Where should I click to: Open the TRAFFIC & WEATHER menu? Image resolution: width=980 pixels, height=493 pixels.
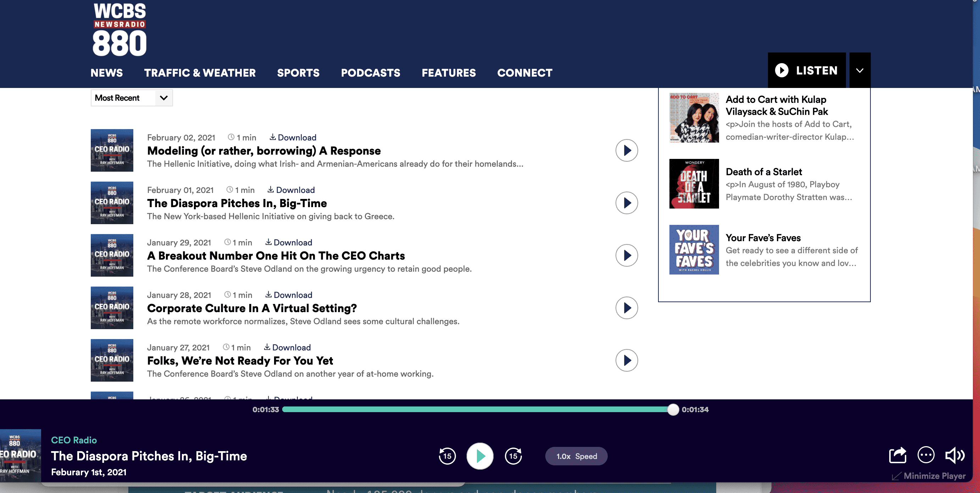(x=200, y=73)
